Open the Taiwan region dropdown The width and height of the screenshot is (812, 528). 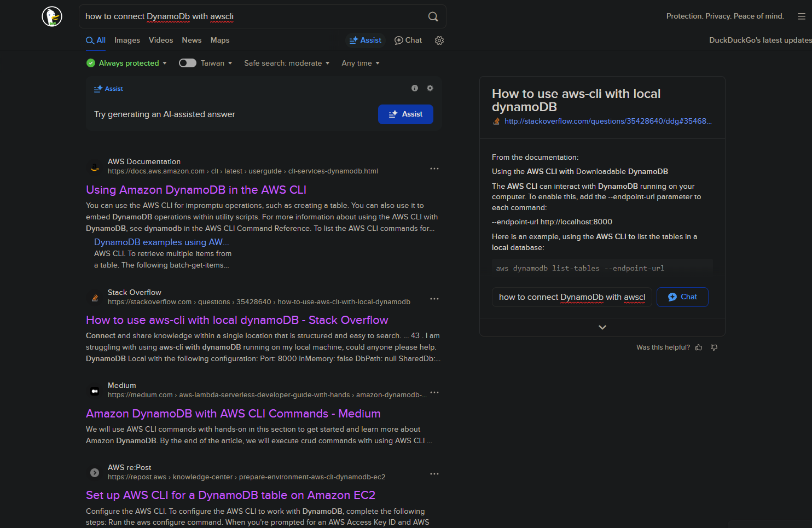(x=217, y=63)
